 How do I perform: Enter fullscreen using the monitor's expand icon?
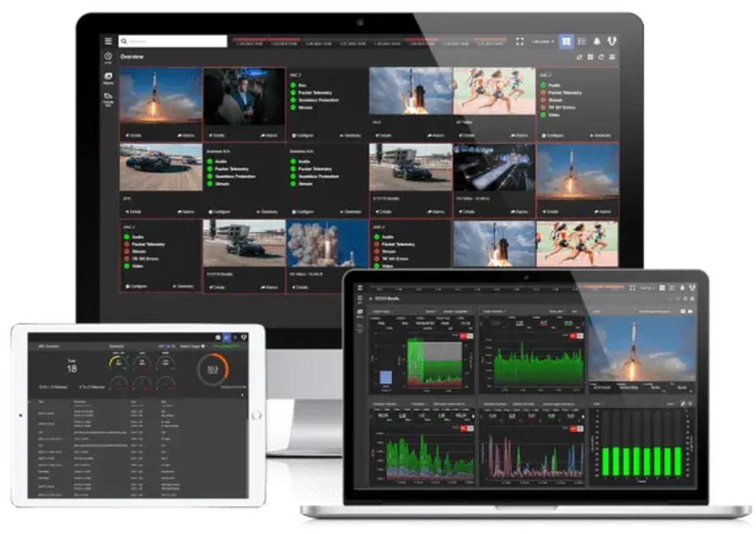coord(520,42)
